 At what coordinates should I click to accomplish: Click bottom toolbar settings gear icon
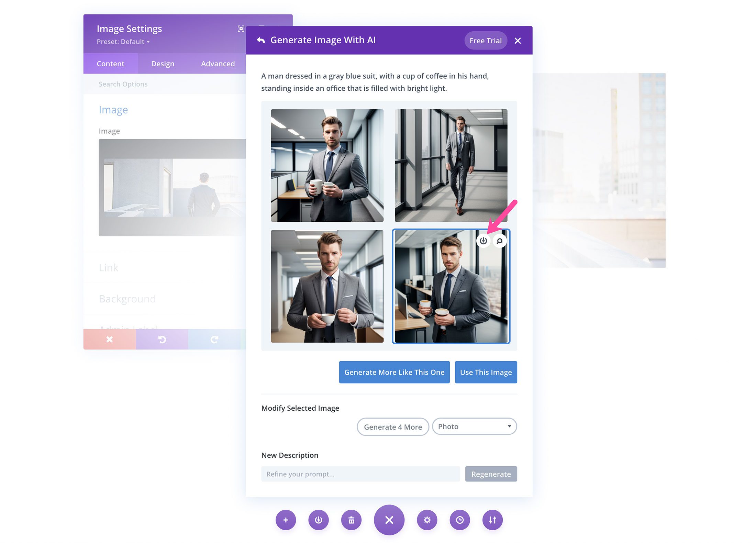pos(426,520)
